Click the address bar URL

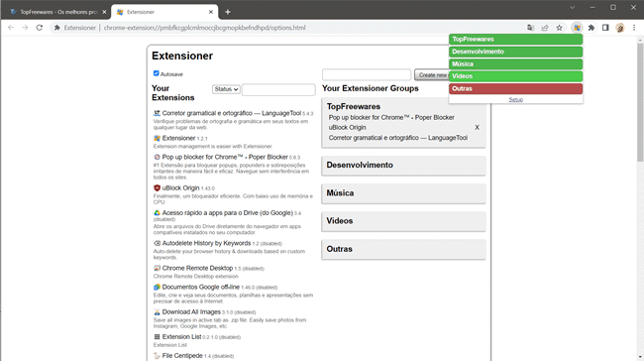(204, 28)
